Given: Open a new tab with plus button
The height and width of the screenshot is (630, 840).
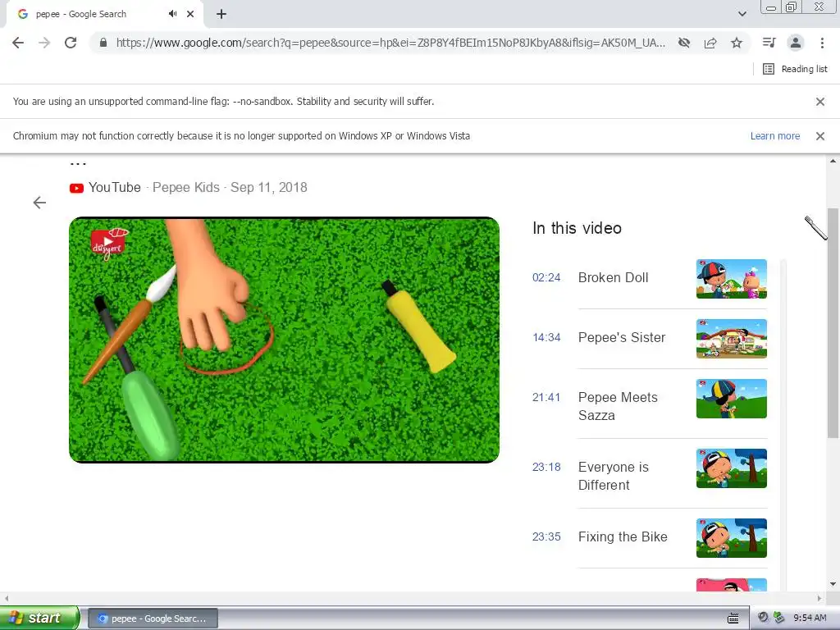Looking at the screenshot, I should (x=221, y=14).
